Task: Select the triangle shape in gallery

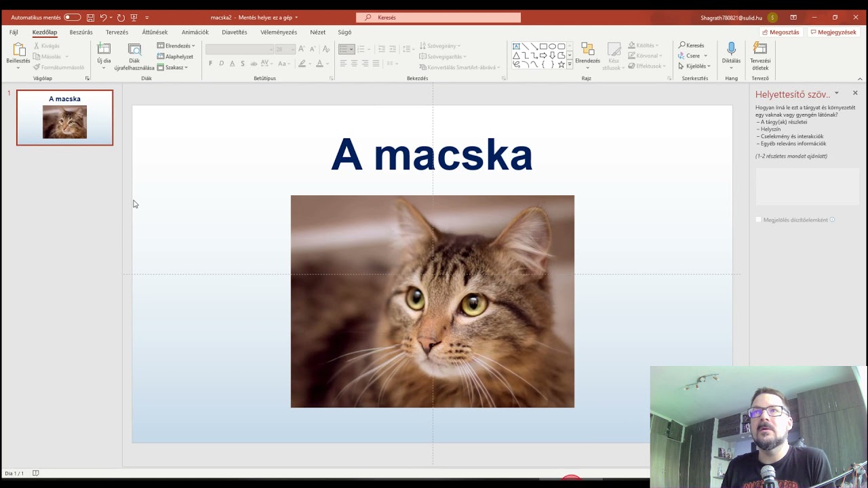Action: pyautogui.click(x=516, y=56)
